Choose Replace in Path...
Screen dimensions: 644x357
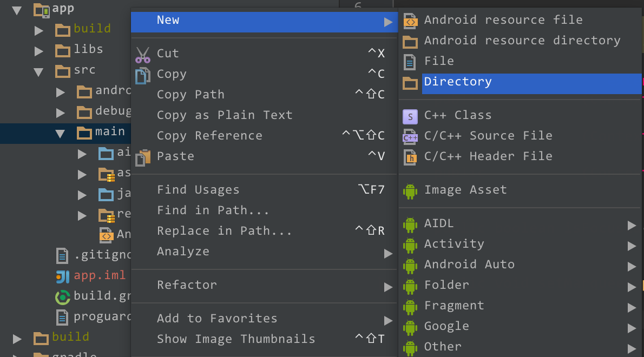264,230
